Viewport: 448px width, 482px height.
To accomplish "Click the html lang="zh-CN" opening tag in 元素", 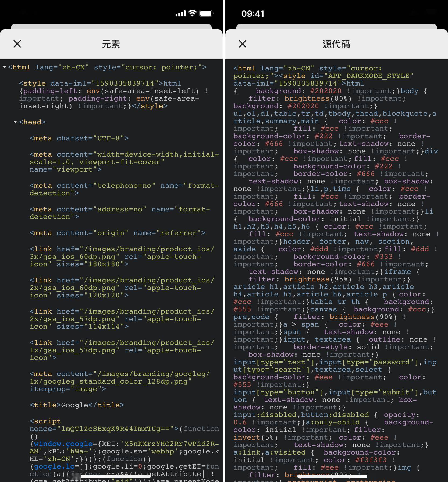I will pyautogui.click(x=107, y=67).
